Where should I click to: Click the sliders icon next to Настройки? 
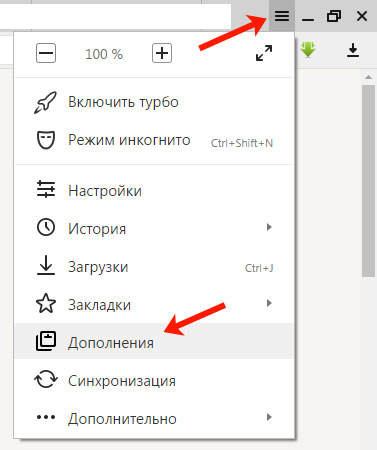(46, 189)
